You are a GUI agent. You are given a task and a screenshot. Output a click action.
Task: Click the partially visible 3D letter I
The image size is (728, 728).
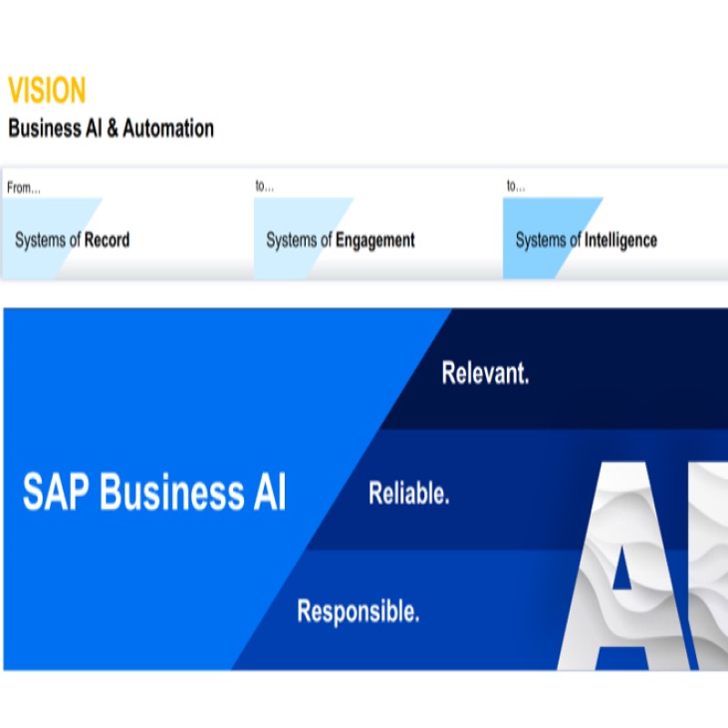click(x=710, y=564)
